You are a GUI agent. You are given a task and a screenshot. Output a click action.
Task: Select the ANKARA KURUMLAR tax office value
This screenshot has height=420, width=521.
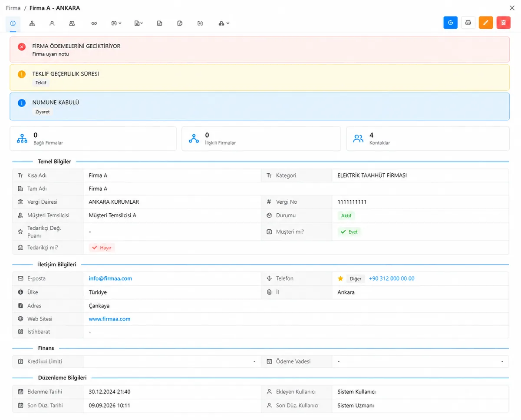coord(114,202)
